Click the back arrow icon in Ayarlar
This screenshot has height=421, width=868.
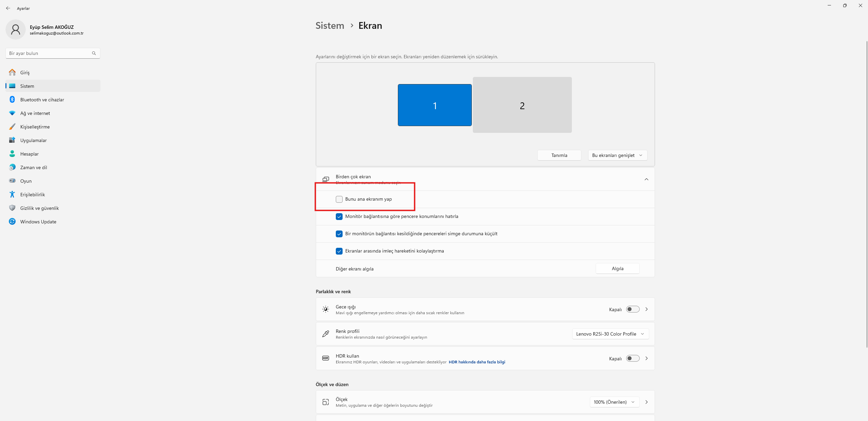tap(8, 8)
